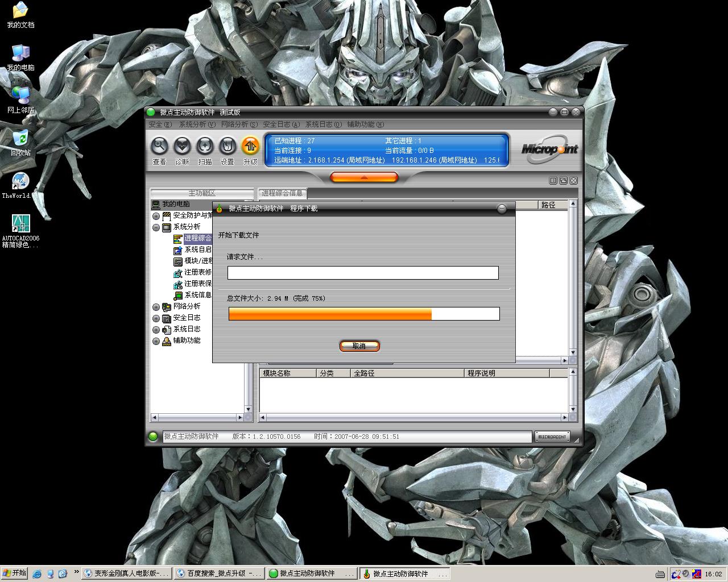Expand the 安全防护与策 tree node
This screenshot has height=582, width=728.
tap(156, 216)
